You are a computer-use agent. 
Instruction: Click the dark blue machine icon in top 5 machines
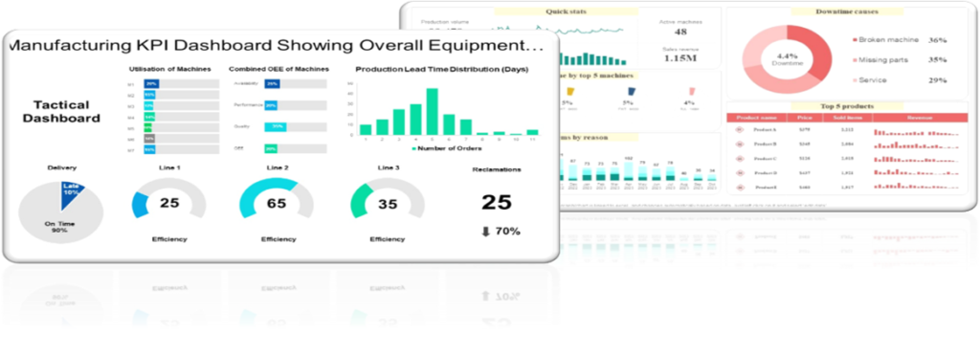coord(631,92)
